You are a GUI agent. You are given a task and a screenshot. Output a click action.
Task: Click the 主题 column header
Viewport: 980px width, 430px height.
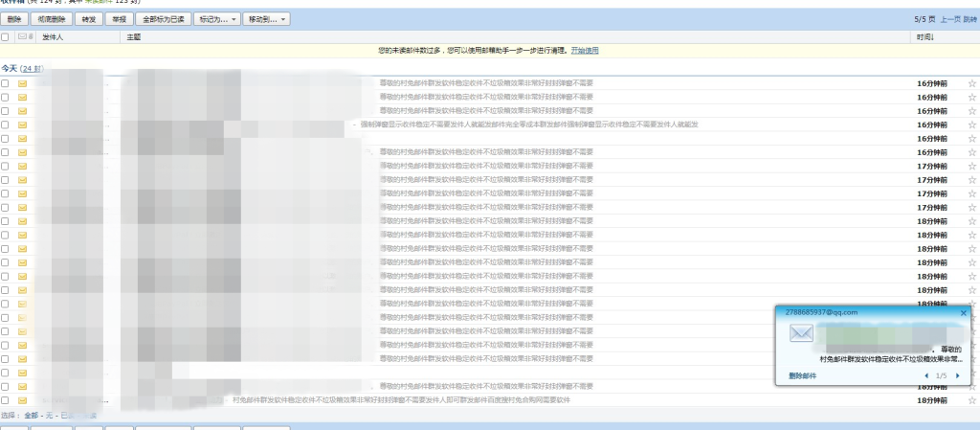[133, 36]
